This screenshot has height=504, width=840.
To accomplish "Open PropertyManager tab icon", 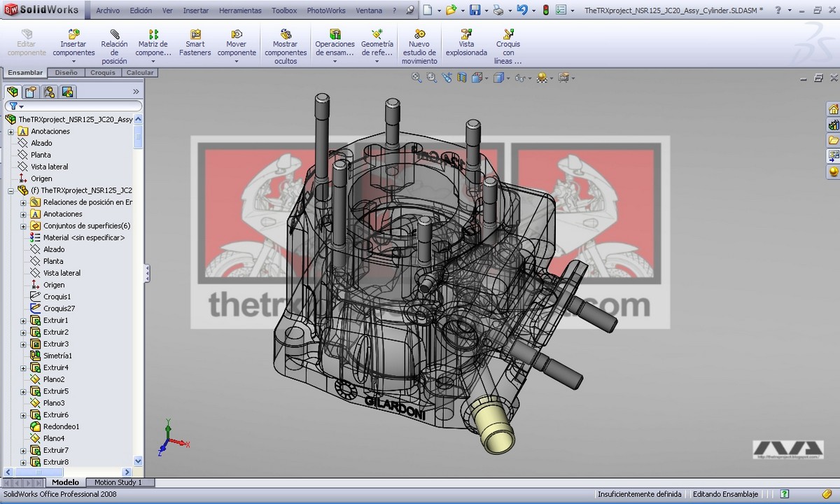I will click(30, 92).
